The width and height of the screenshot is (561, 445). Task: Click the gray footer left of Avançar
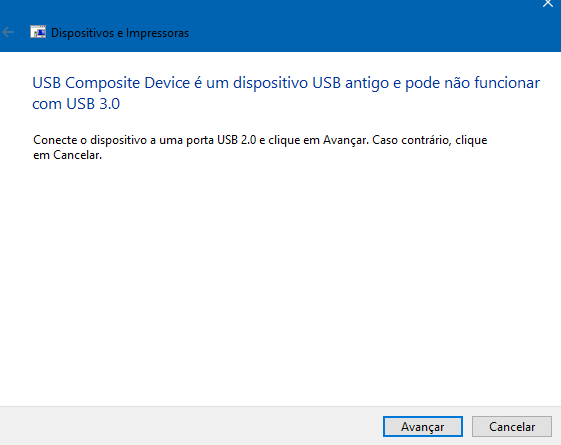click(x=190, y=426)
